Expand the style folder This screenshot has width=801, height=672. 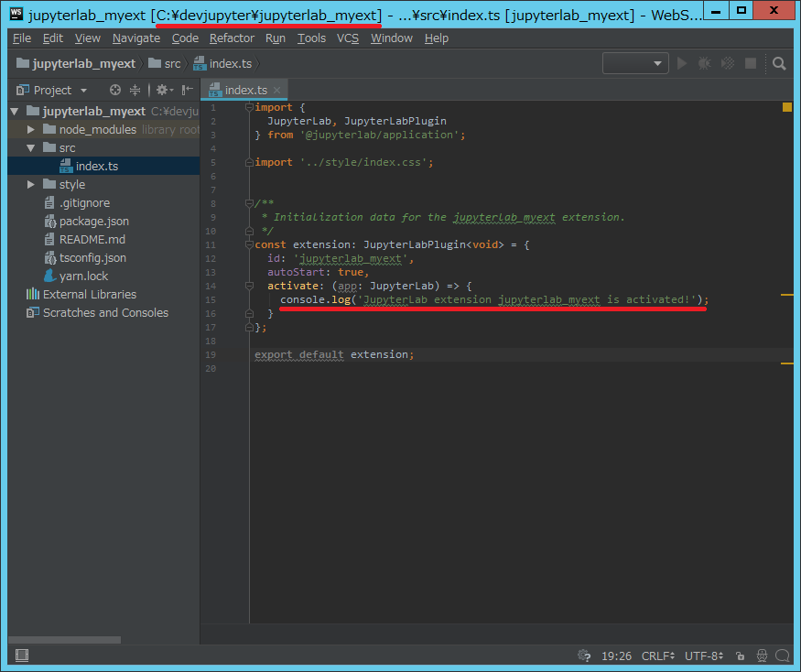pyautogui.click(x=28, y=184)
